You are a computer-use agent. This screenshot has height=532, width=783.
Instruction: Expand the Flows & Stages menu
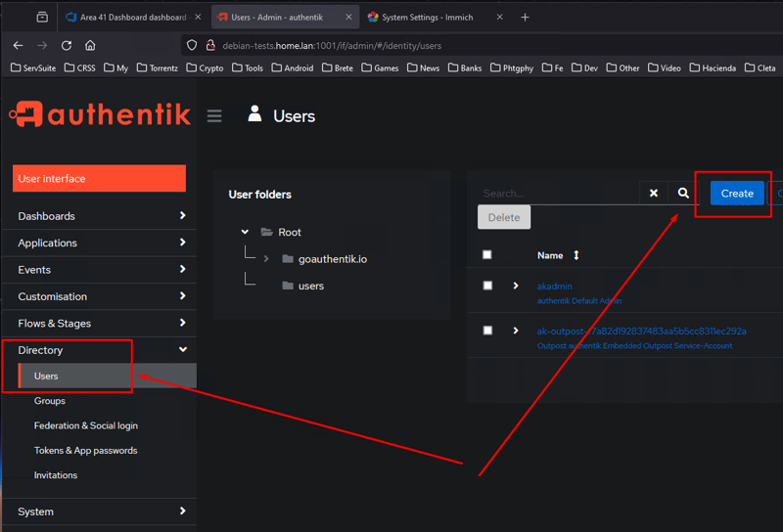pos(100,324)
